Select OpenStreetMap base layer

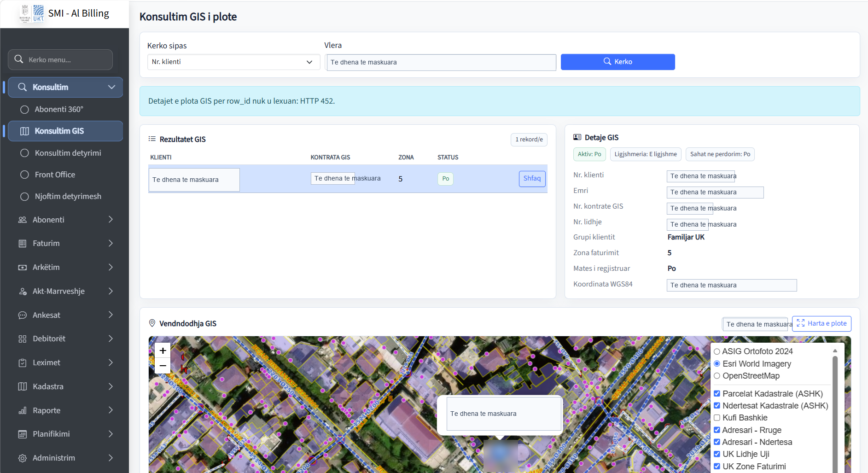tap(717, 376)
